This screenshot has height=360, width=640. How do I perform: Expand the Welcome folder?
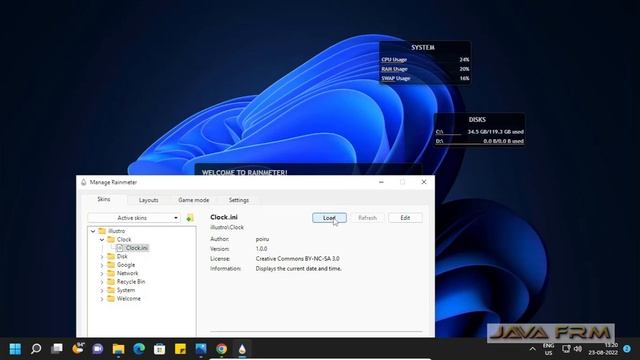point(102,299)
